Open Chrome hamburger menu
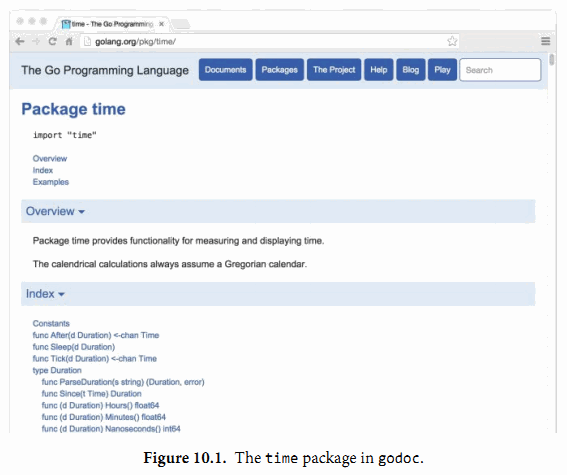Viewport: 567px width, 475px height. pos(546,41)
